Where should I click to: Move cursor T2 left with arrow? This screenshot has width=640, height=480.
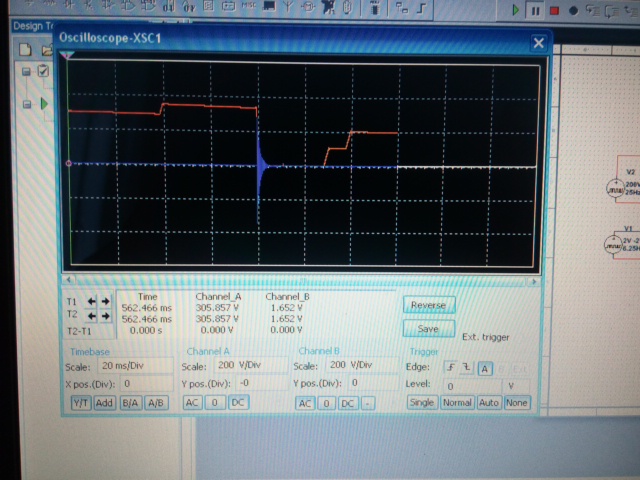click(x=91, y=316)
